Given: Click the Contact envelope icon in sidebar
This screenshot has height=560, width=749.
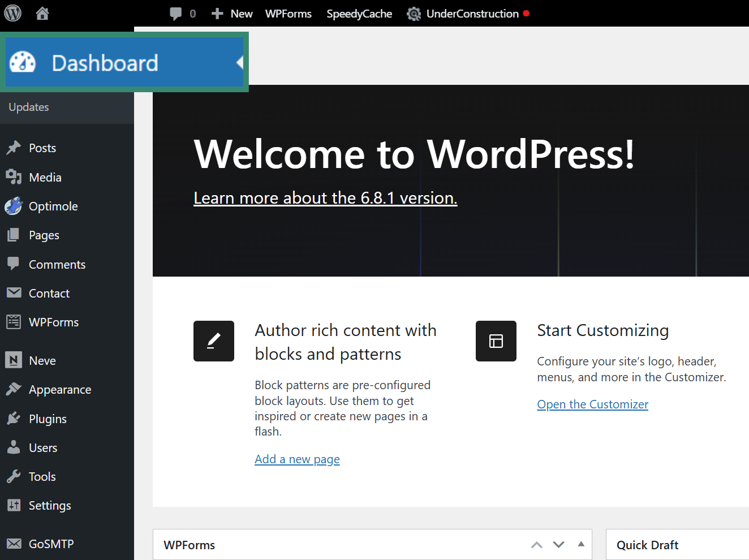Looking at the screenshot, I should [x=14, y=293].
